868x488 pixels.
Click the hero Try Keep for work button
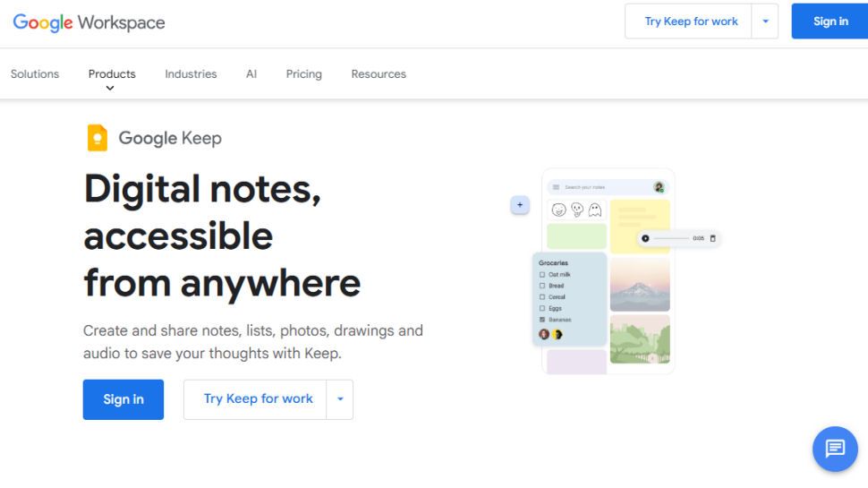258,399
